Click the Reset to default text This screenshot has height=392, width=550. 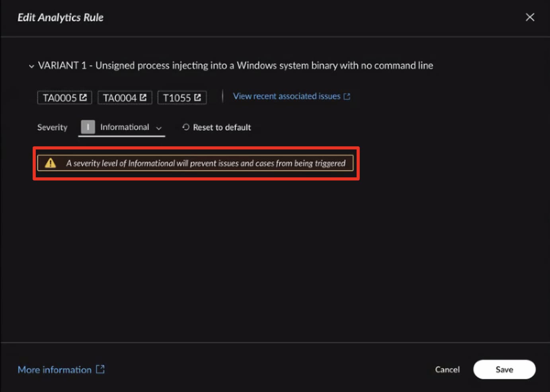tap(222, 128)
